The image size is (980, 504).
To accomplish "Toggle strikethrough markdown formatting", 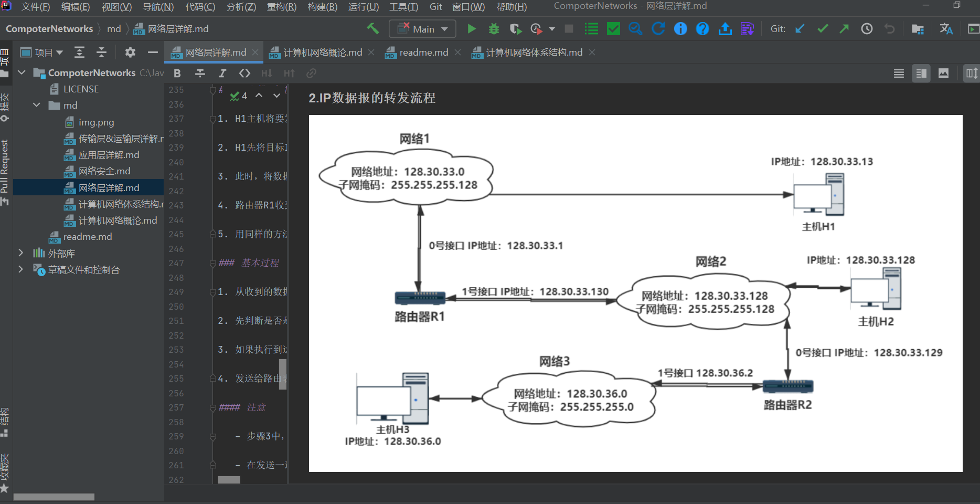I will [200, 73].
